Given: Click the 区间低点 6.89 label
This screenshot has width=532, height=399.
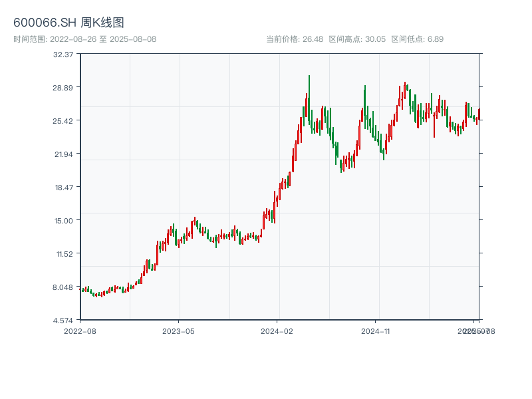Looking at the screenshot, I should pos(417,39).
